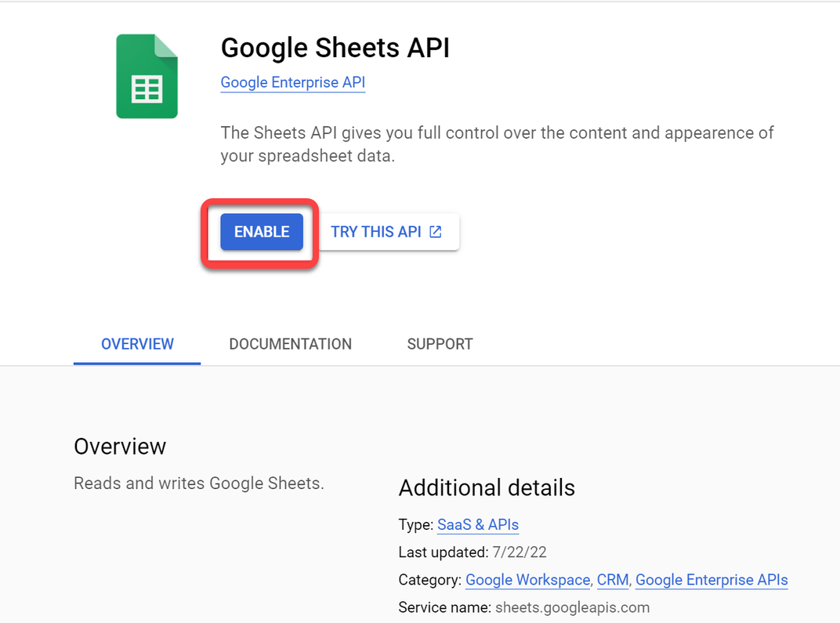Open the Google Enterprise APIs category link
Image resolution: width=840 pixels, height=623 pixels.
pos(711,580)
